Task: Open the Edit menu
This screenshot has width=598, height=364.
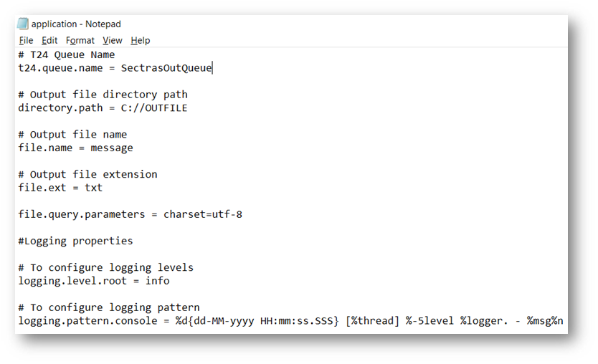Action: (49, 41)
